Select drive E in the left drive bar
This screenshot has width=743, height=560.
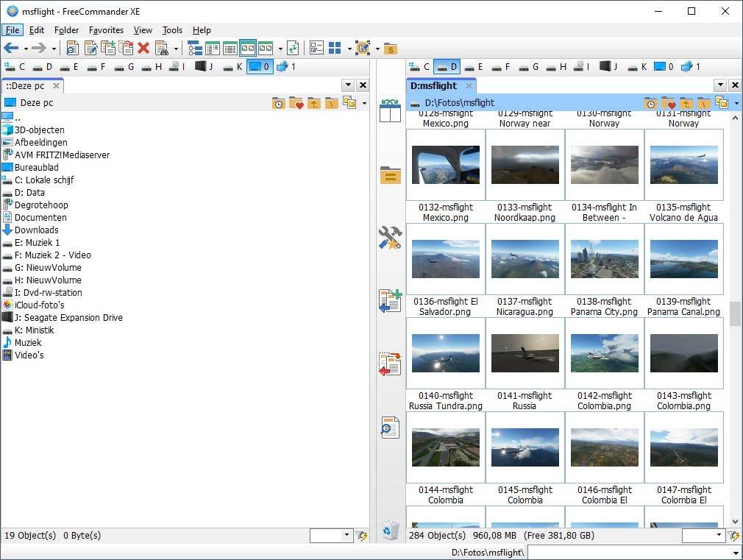pos(69,67)
